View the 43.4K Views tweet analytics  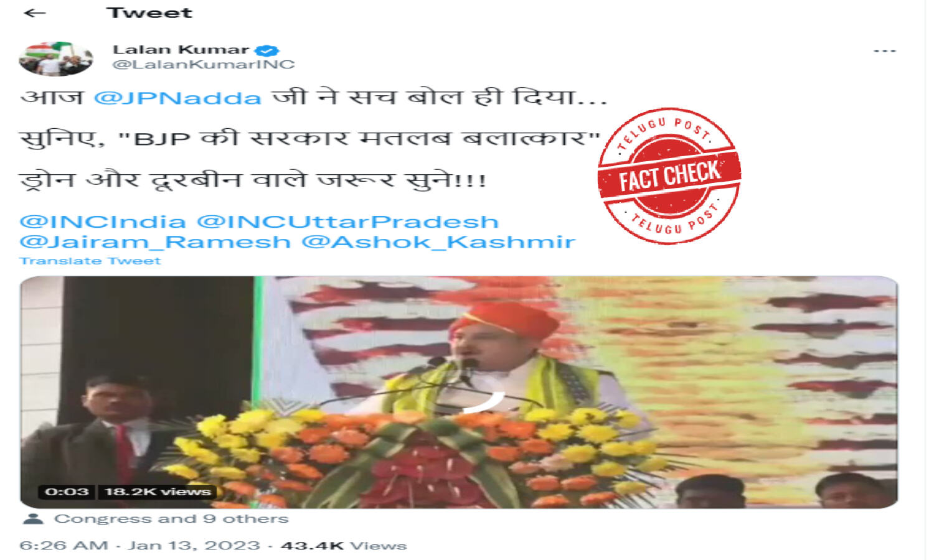(344, 546)
